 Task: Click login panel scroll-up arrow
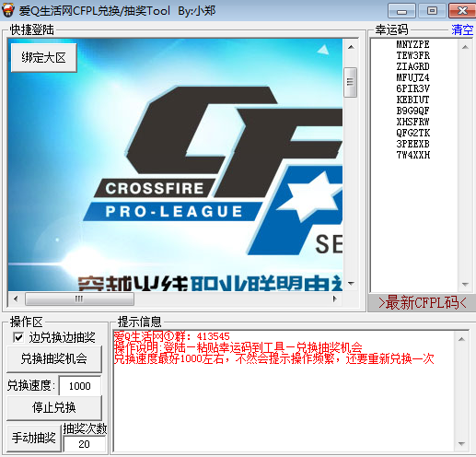pyautogui.click(x=352, y=47)
